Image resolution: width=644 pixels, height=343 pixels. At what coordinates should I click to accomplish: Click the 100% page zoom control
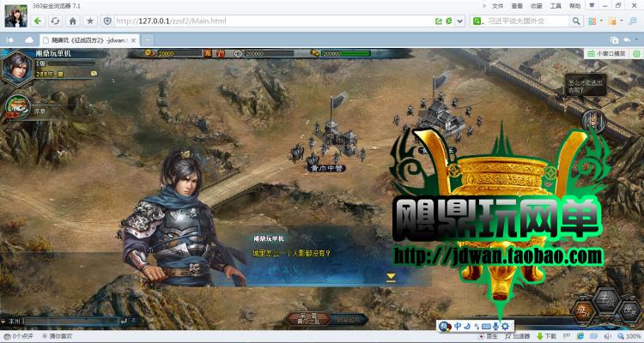pyautogui.click(x=630, y=336)
